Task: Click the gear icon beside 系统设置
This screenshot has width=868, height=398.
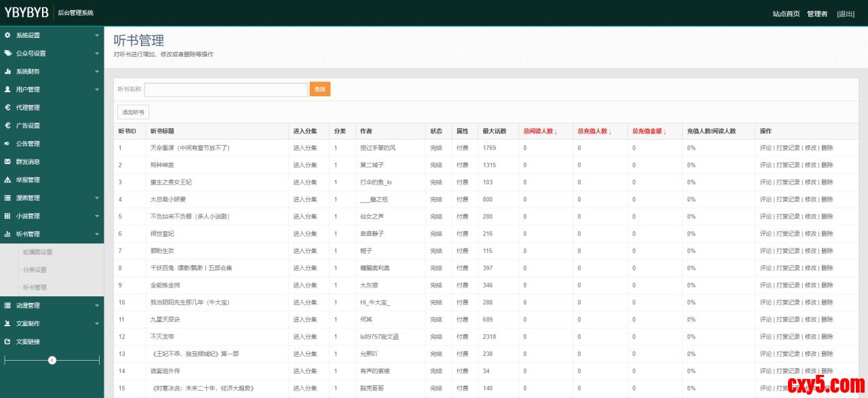Action: 7,35
